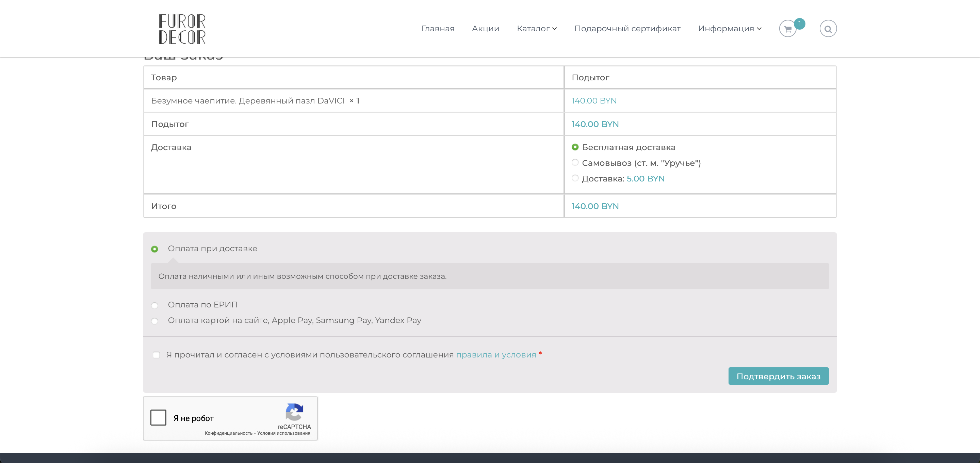Select Бесплатная доставка shipping option
The image size is (980, 463).
point(575,147)
